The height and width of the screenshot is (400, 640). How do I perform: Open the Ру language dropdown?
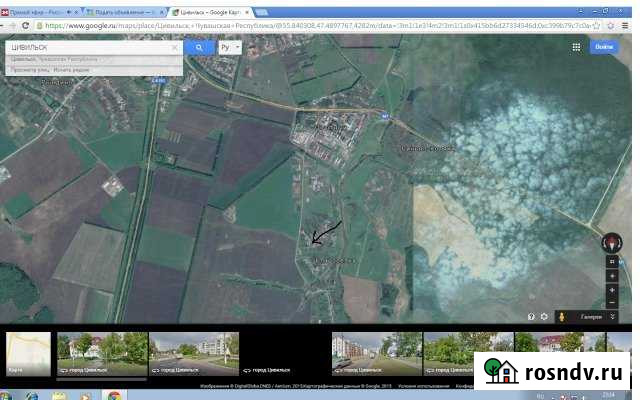[x=229, y=47]
